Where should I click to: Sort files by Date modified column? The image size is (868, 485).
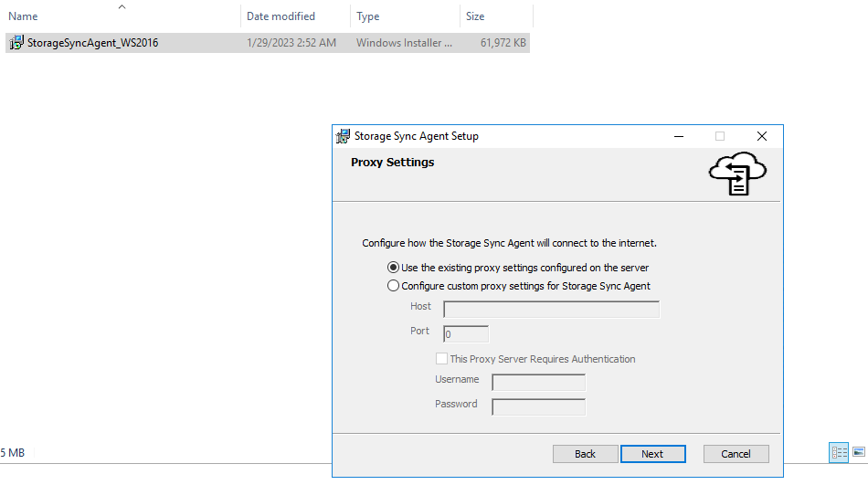(281, 16)
